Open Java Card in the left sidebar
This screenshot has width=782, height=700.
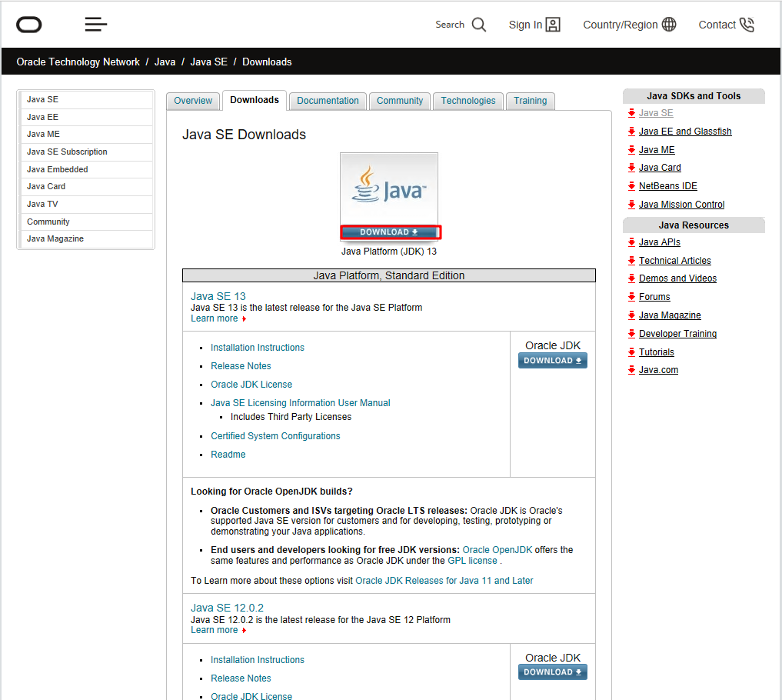(x=86, y=187)
